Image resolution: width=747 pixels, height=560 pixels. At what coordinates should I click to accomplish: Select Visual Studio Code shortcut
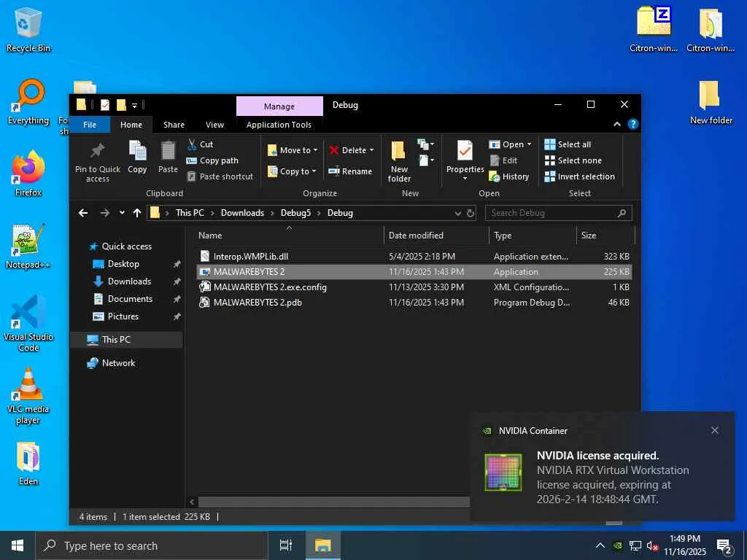click(x=28, y=323)
